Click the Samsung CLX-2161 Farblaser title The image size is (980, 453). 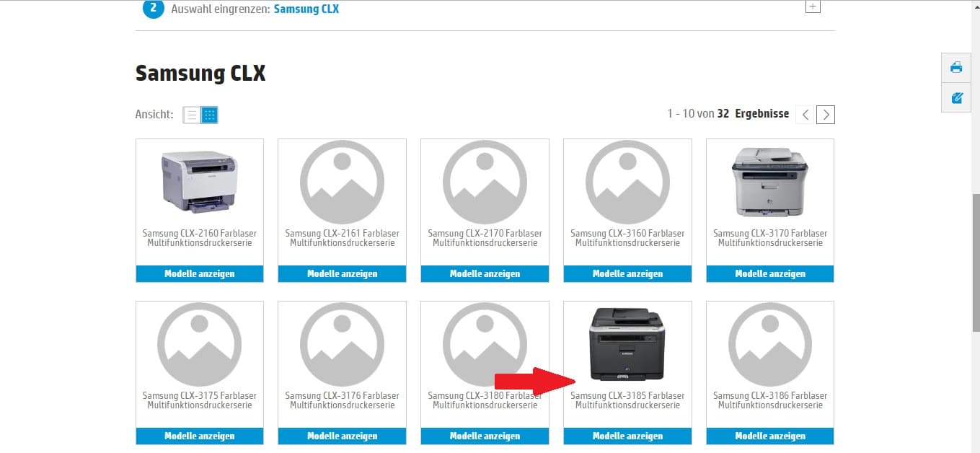pyautogui.click(x=343, y=238)
